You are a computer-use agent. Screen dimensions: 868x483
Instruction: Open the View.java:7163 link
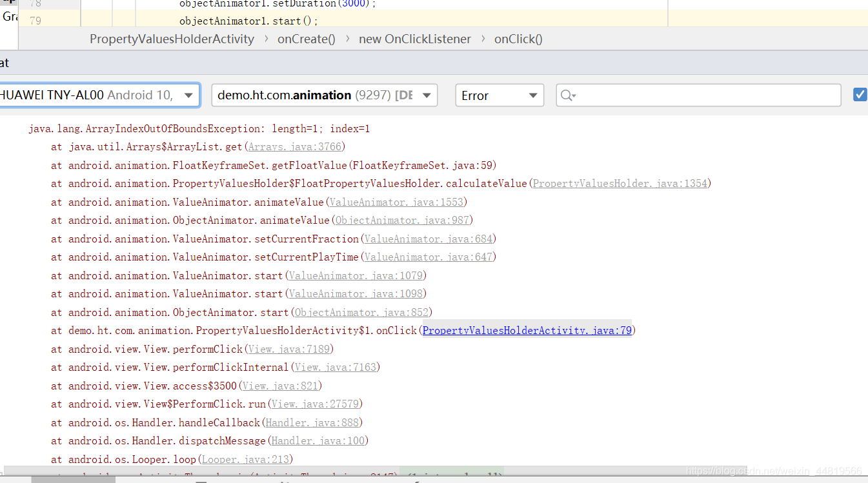click(336, 368)
